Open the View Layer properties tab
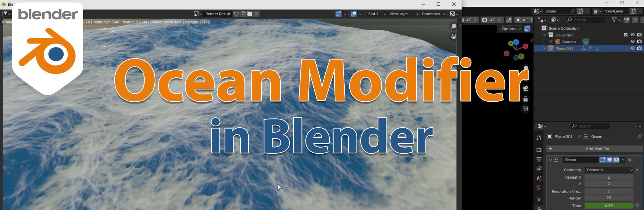This screenshot has height=210, width=644. [x=539, y=169]
